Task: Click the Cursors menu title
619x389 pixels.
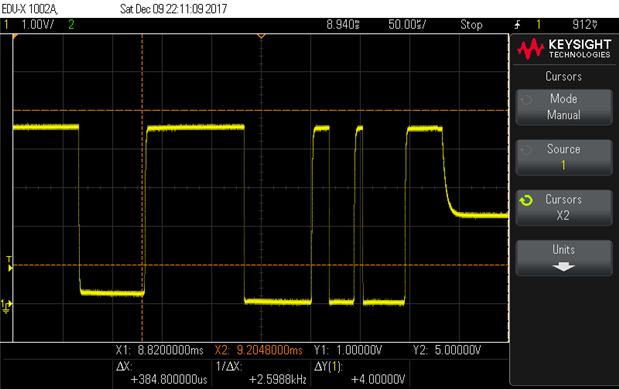Action: pyautogui.click(x=563, y=76)
